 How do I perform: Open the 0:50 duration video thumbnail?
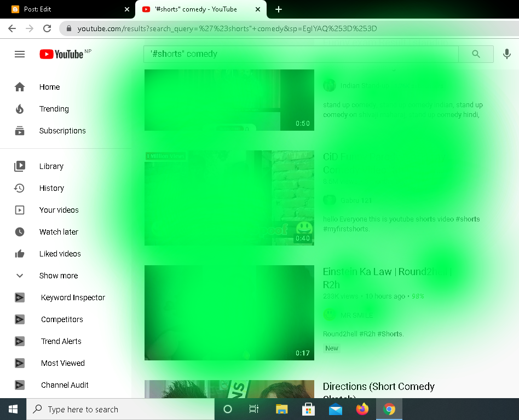coord(229,100)
